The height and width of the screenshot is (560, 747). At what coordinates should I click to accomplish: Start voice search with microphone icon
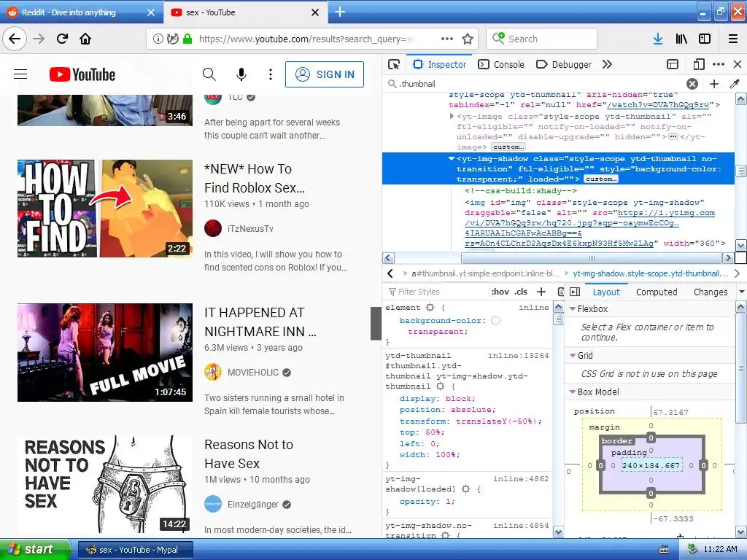coord(241,74)
